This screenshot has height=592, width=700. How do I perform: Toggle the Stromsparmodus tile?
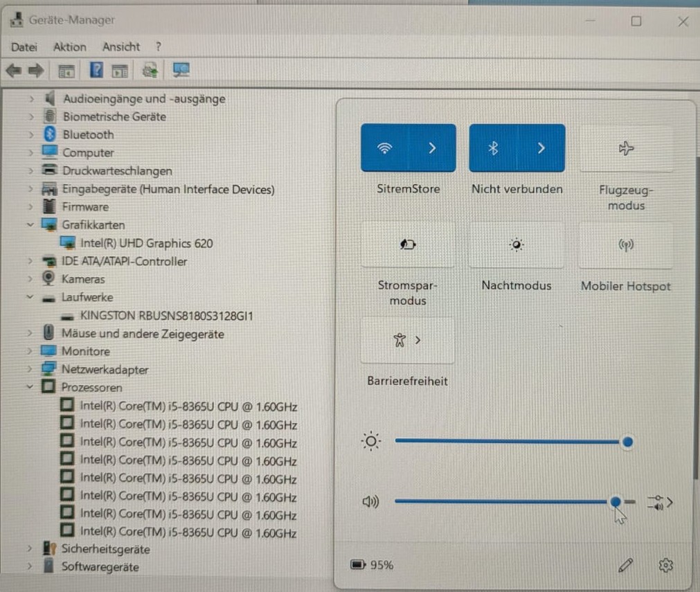(x=408, y=244)
